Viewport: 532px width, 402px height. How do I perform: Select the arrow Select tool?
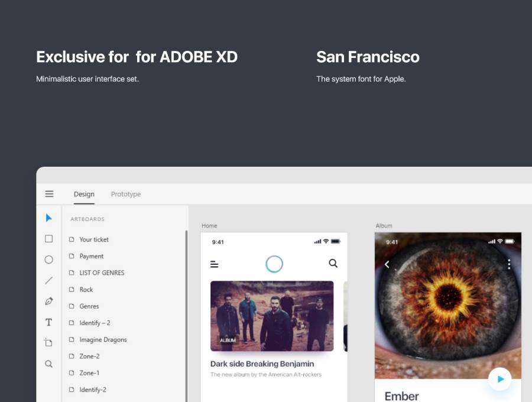[49, 218]
